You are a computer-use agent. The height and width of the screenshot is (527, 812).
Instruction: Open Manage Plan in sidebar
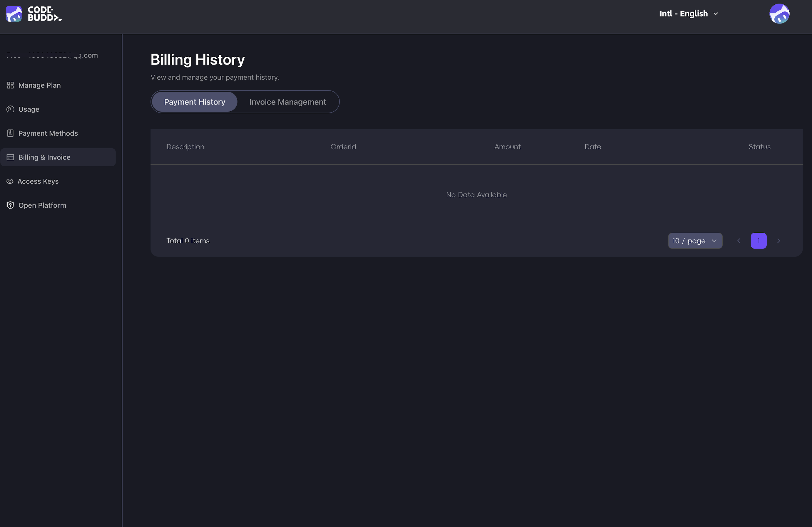(x=40, y=85)
